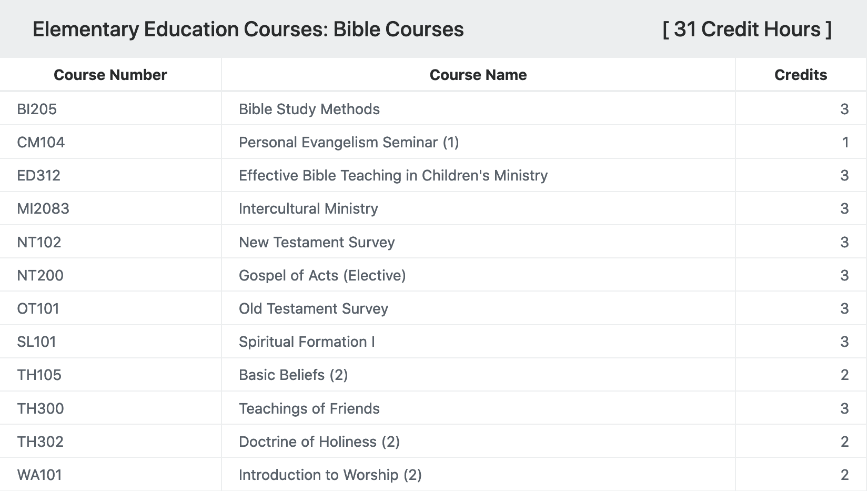Click Old Testament Survey course name

[x=314, y=308]
